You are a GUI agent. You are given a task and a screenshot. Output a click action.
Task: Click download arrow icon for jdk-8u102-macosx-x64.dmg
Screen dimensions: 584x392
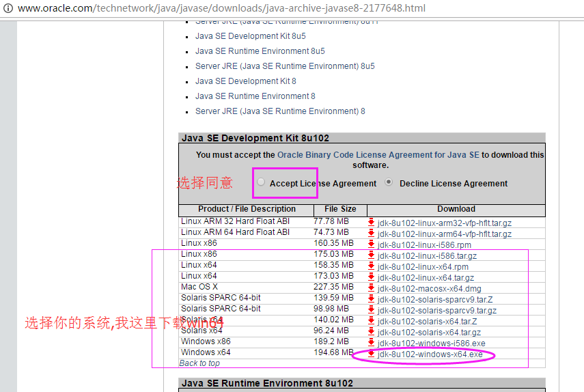[x=371, y=288]
